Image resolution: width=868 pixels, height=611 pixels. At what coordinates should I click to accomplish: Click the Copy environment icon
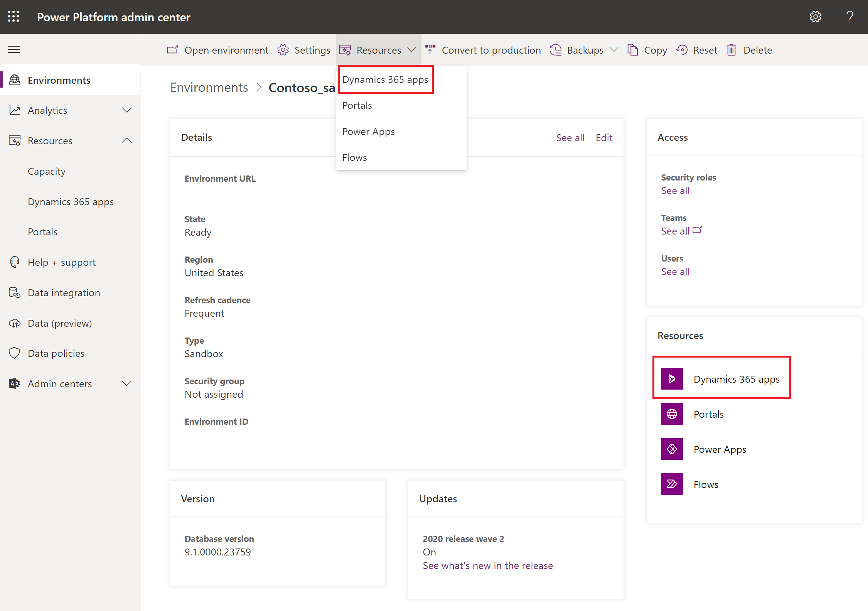tap(631, 50)
